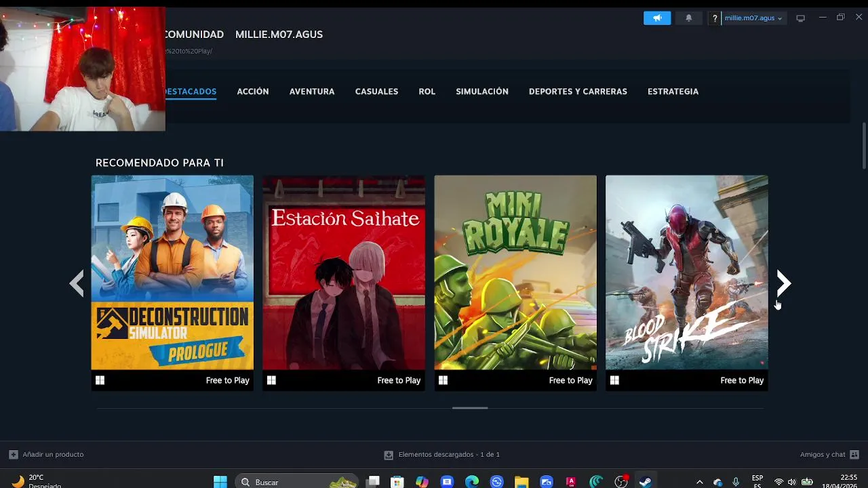Open Task View from the taskbar
The width and height of the screenshot is (868, 488).
[x=373, y=482]
